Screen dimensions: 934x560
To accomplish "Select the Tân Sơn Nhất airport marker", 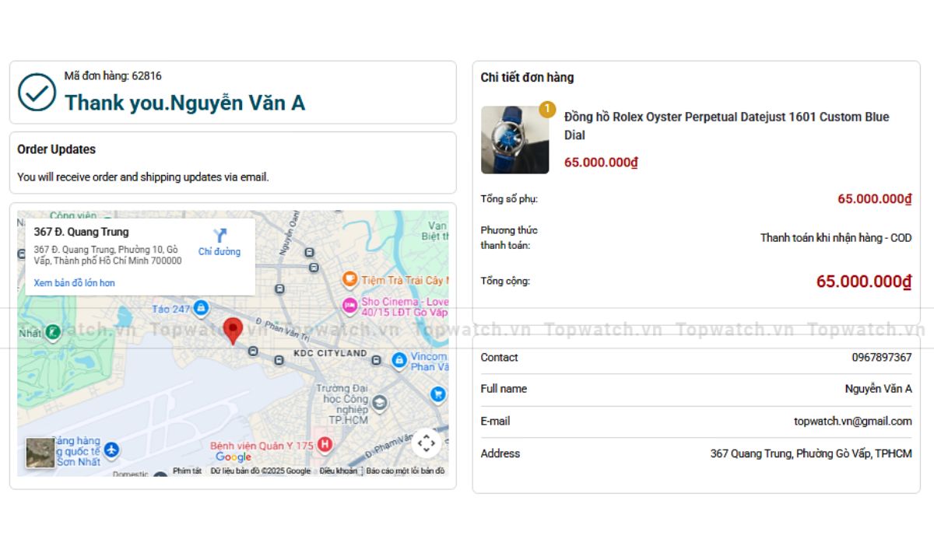I will (112, 450).
